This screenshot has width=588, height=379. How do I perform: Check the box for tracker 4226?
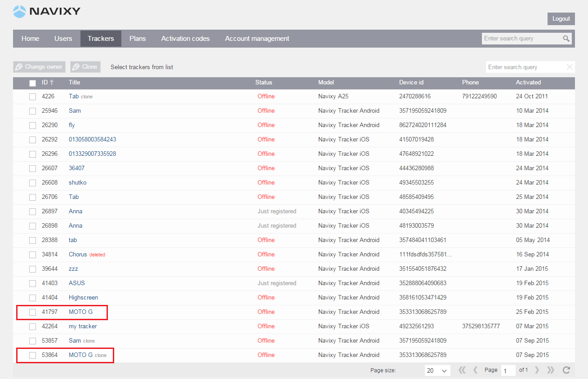click(x=32, y=97)
